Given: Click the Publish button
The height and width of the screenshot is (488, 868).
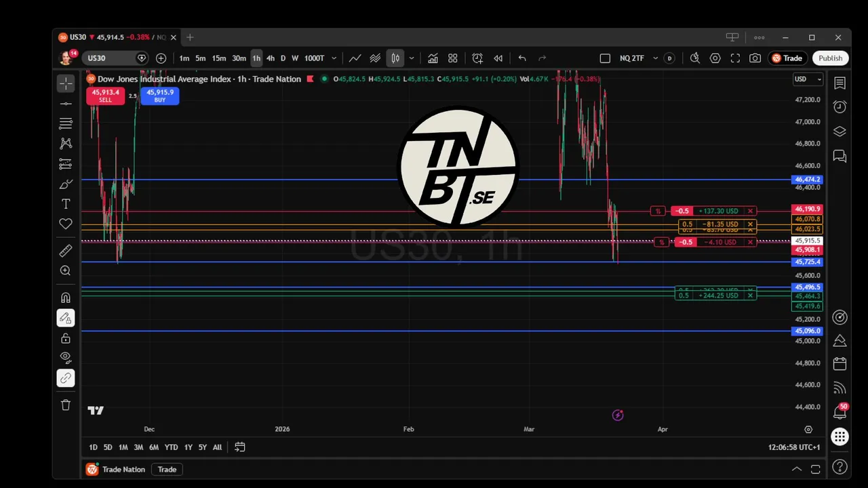Looking at the screenshot, I should (x=830, y=58).
